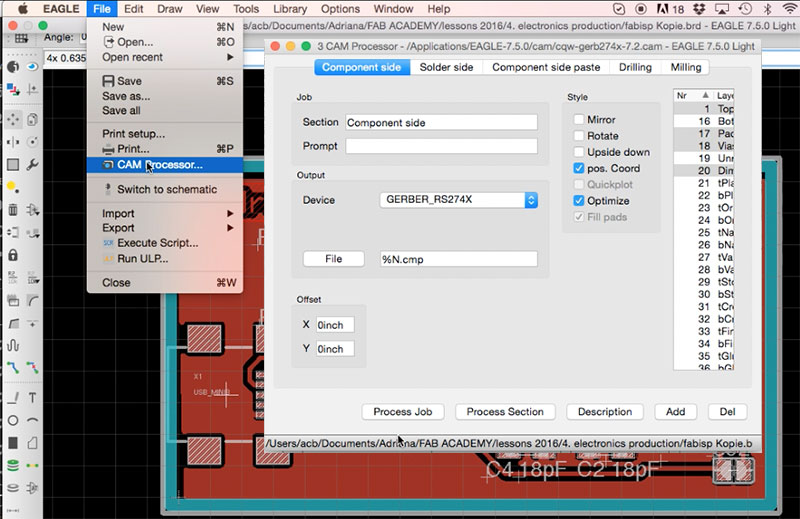The height and width of the screenshot is (519, 800).
Task: Choose Switch to schematic menu item
Action: (x=165, y=189)
